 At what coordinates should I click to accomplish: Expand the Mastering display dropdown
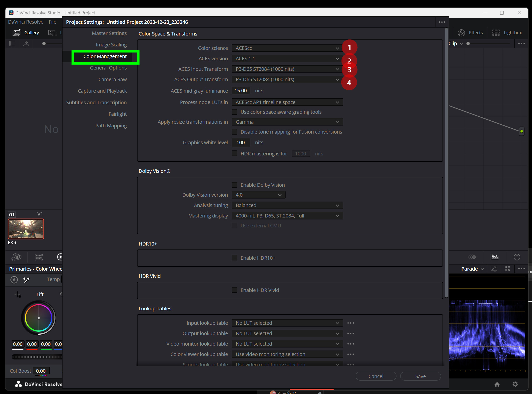(x=287, y=216)
